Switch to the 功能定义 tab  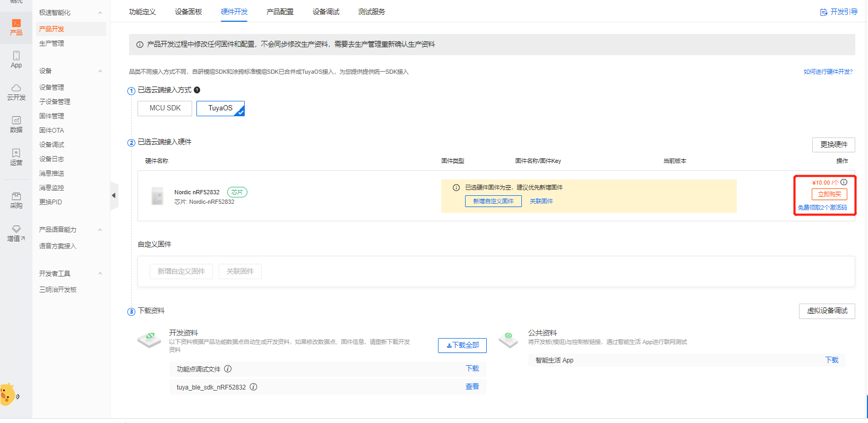click(142, 12)
